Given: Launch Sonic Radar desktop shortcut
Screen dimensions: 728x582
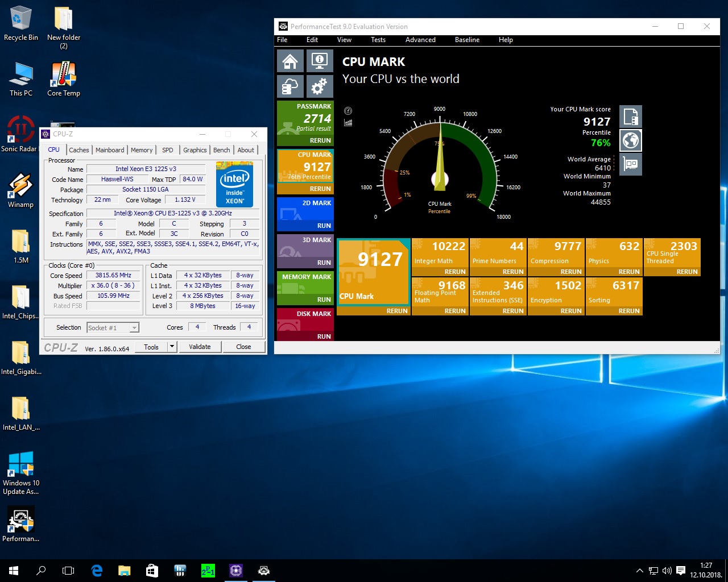Looking at the screenshot, I should [x=19, y=134].
